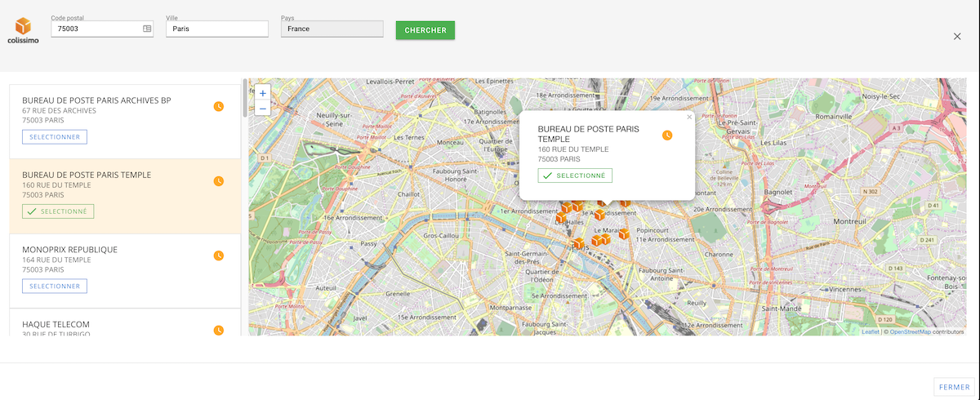Show hours clock for Bureau de Poste Paris Temple in list
Viewport: 980px width, 400px height.
[x=218, y=181]
